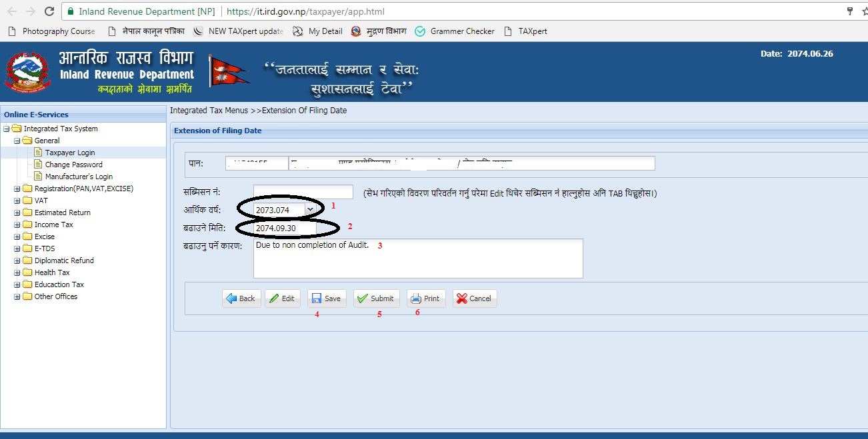Click the browser Back arrow

[12, 11]
